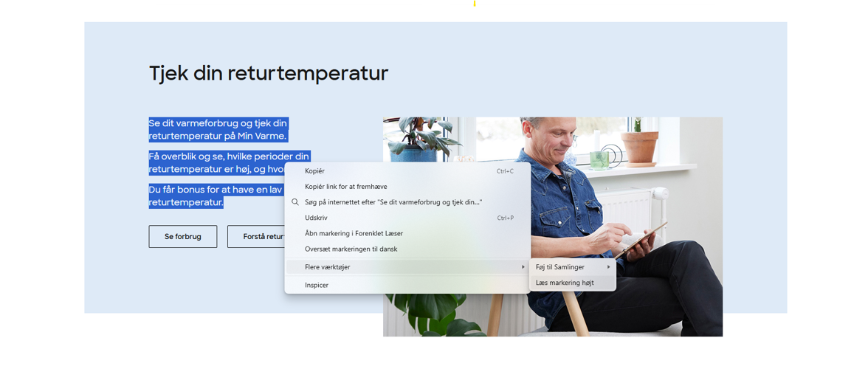868x383 pixels.
Task: Select 'Kopiér link for at fremhæve'
Action: (x=346, y=187)
